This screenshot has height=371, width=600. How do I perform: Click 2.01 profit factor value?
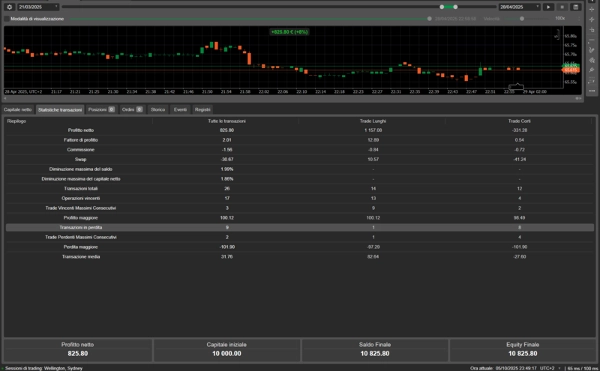[x=227, y=140]
